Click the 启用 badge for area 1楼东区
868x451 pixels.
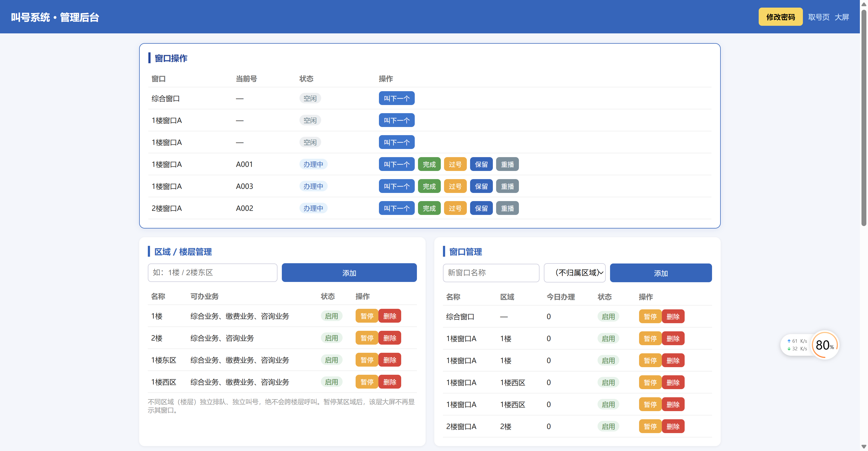(331, 360)
